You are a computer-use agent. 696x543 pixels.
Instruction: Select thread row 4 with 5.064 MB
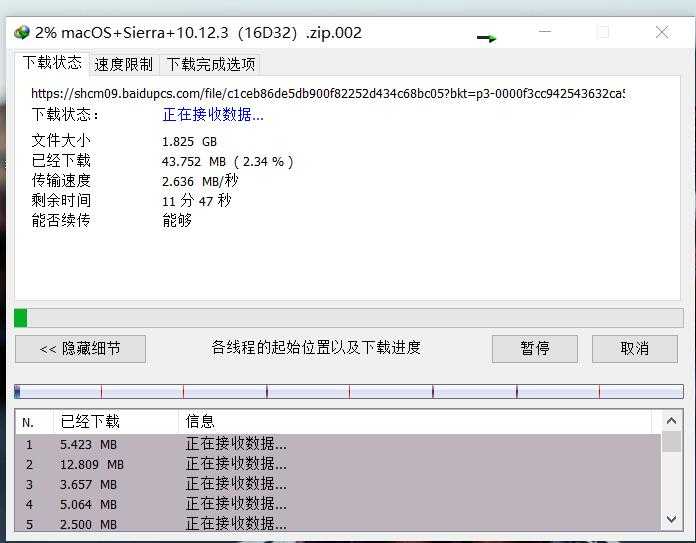(337, 504)
